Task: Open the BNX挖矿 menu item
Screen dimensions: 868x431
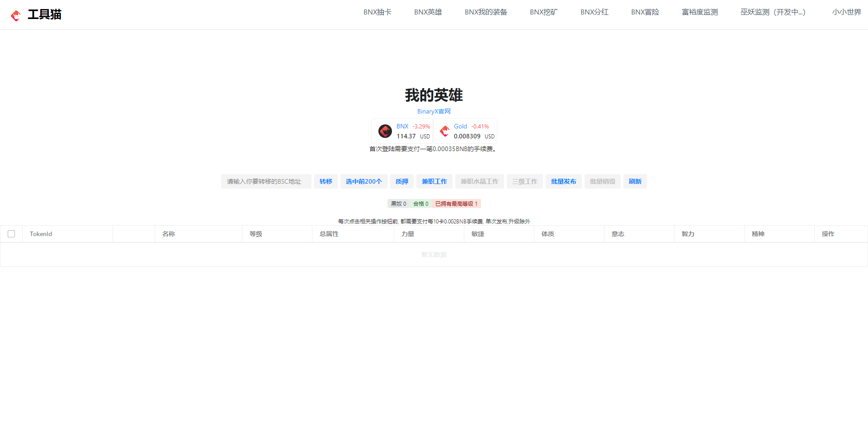Action: coord(544,12)
